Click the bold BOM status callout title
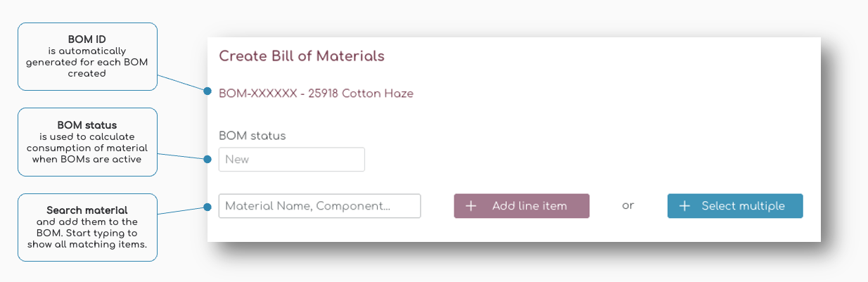This screenshot has height=282, width=868. coord(87,125)
